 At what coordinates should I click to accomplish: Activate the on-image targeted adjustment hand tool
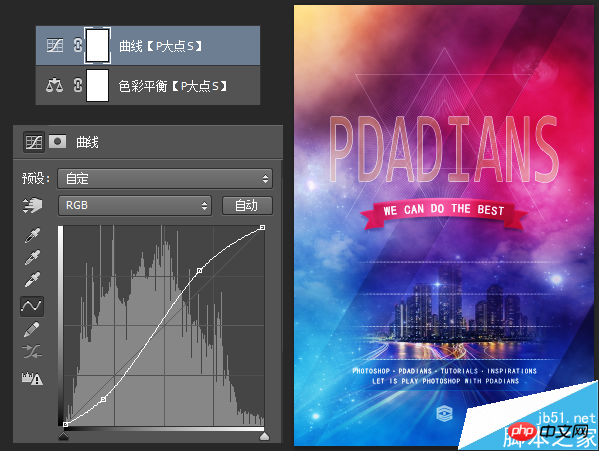[32, 205]
